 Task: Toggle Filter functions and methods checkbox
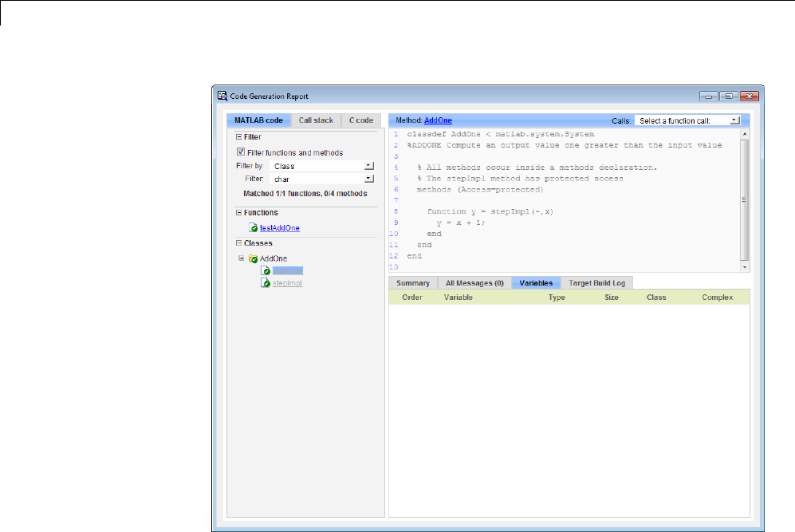(241, 152)
